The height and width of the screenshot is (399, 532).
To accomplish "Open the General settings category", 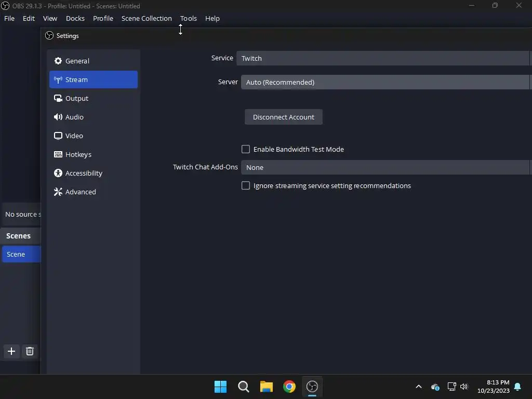I will 94,61.
